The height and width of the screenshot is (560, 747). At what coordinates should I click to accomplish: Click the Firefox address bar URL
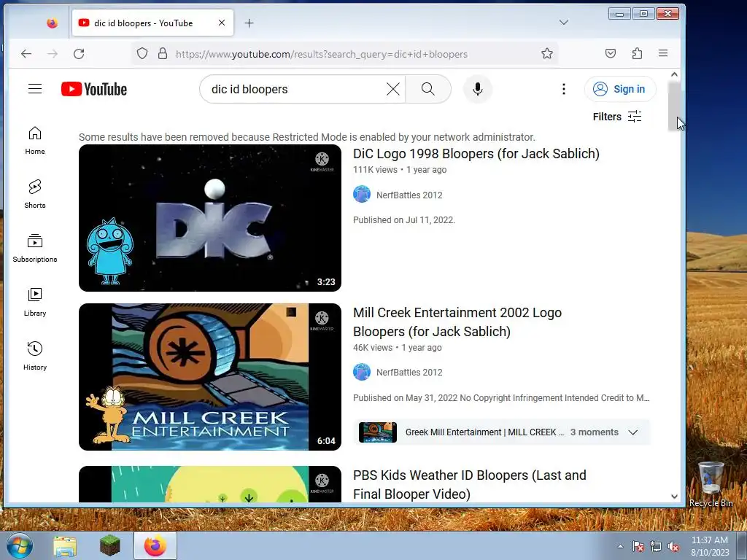pyautogui.click(x=322, y=54)
